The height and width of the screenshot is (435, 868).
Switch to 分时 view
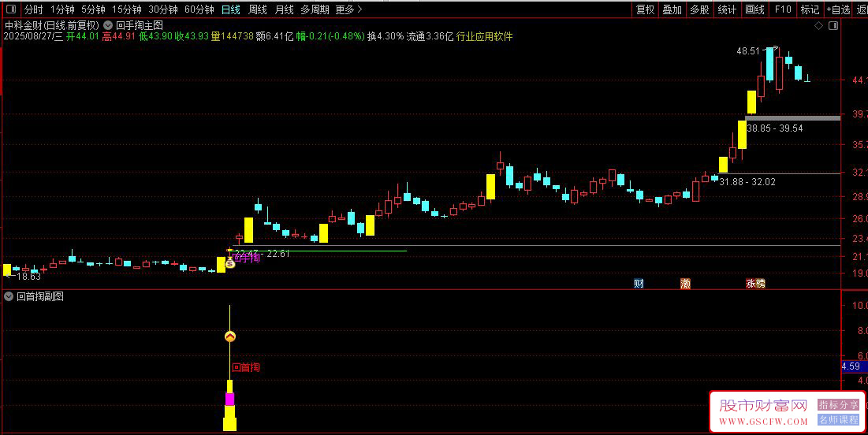[x=33, y=9]
